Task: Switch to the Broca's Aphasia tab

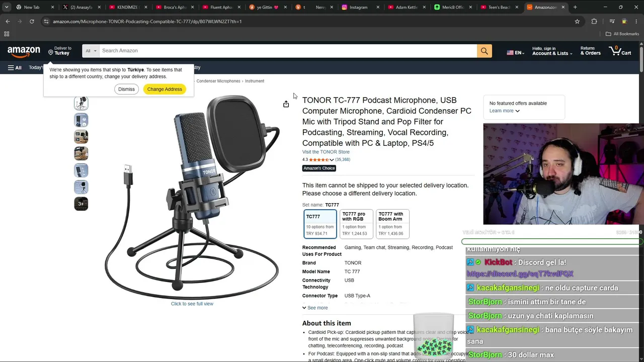Action: tap(174, 7)
